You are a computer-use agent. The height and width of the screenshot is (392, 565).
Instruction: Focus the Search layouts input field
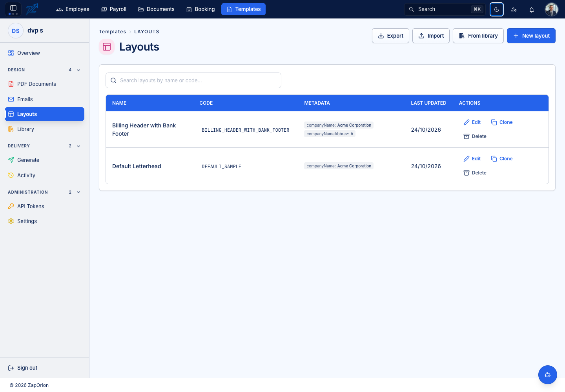coord(193,80)
